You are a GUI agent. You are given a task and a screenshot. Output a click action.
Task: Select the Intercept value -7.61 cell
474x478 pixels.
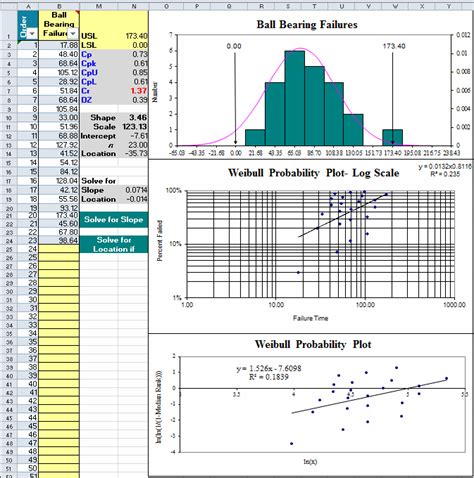[133, 136]
